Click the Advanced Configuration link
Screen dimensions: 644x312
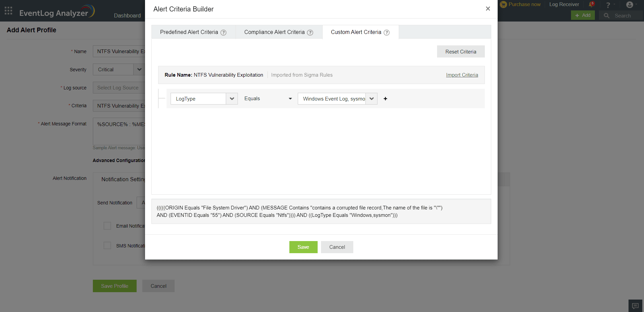(119, 160)
